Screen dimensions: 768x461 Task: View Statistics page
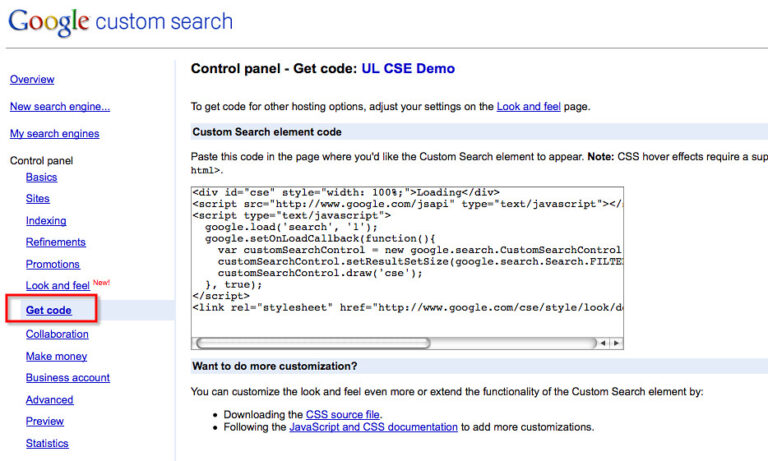(x=47, y=443)
